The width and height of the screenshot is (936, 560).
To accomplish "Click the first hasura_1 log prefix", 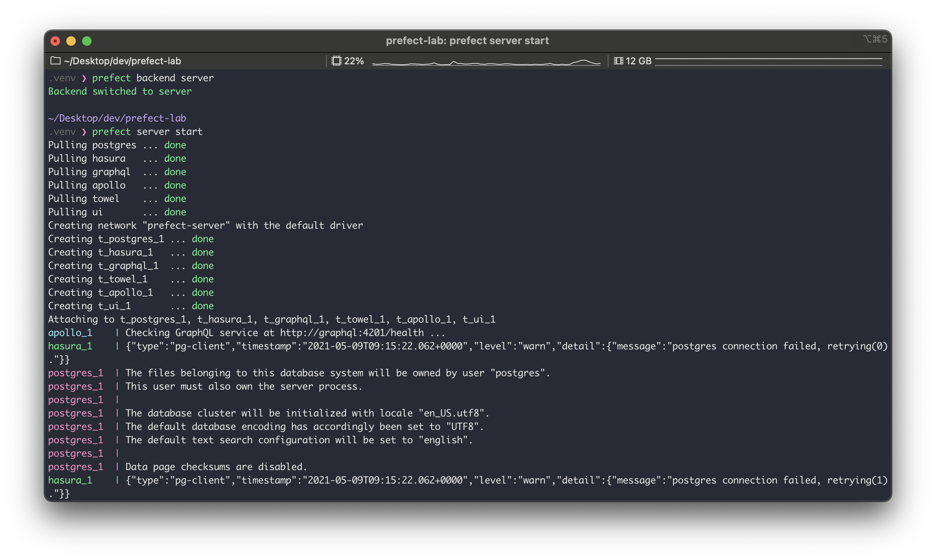I will coord(70,346).
